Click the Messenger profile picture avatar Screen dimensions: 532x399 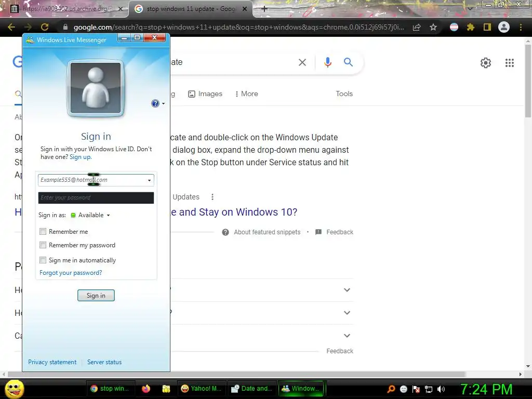[x=96, y=88]
